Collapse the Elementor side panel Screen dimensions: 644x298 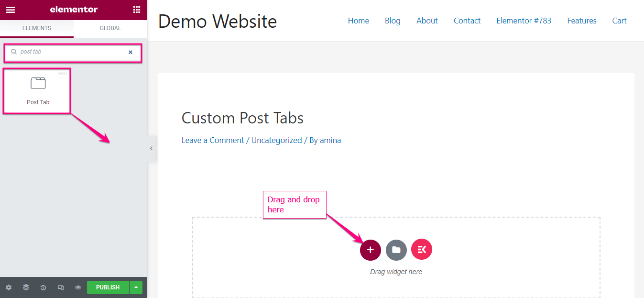click(x=151, y=149)
